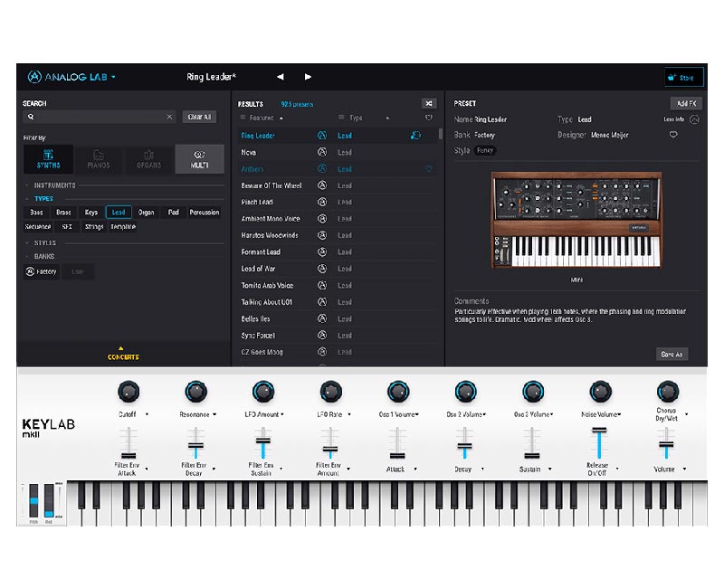This screenshot has height=588, width=724.
Task: Filter results by favorites heart icon
Action: click(x=429, y=118)
